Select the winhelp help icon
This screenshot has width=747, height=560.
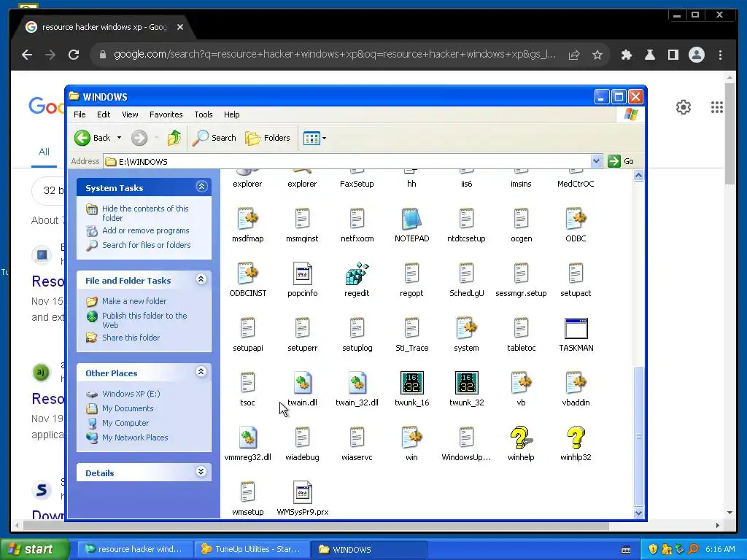point(521,437)
